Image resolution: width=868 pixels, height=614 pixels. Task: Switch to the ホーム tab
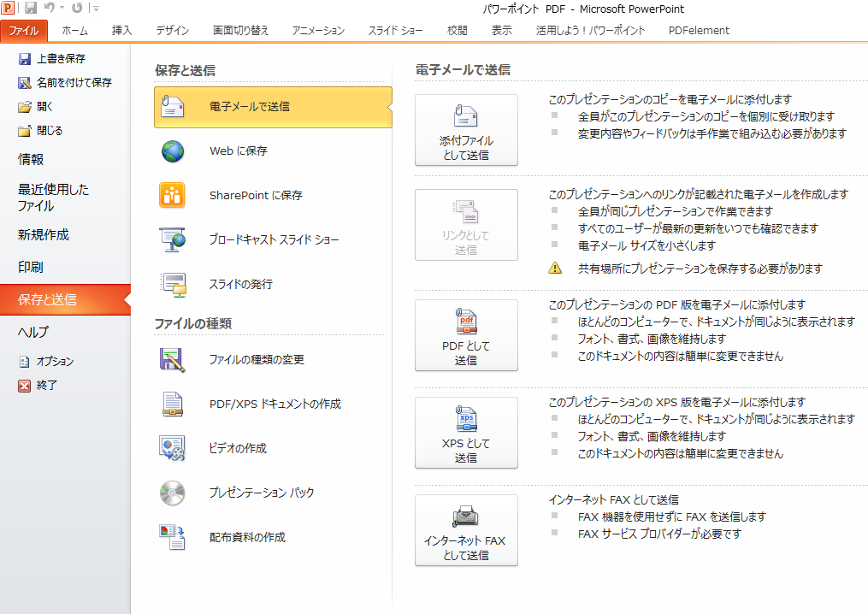click(x=74, y=31)
